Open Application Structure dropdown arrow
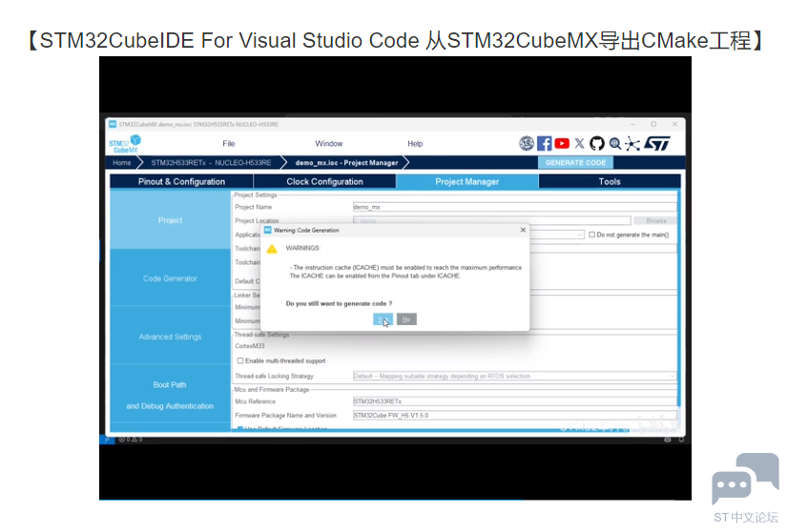787x532 pixels. pos(580,235)
